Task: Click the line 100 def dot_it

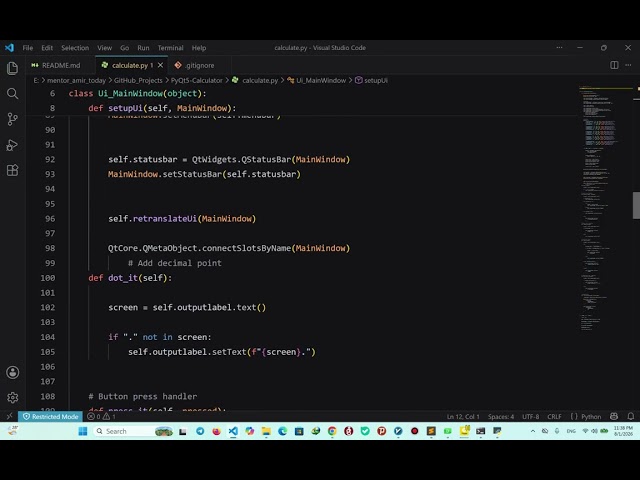Action: (130, 278)
